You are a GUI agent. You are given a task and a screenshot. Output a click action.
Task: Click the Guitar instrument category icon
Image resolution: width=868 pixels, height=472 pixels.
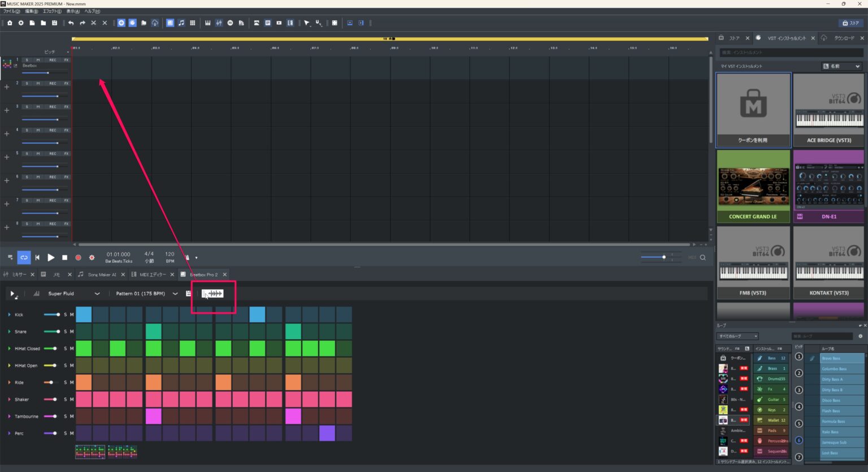(760, 400)
